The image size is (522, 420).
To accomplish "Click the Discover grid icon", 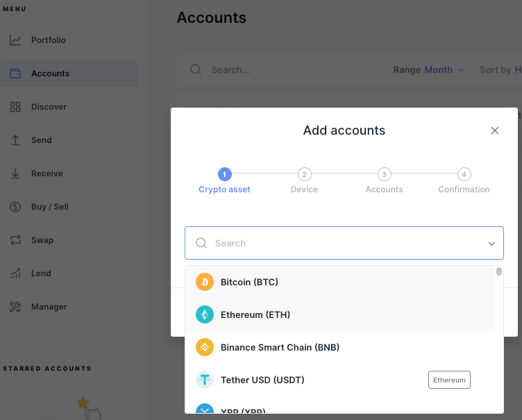I will click(15, 107).
